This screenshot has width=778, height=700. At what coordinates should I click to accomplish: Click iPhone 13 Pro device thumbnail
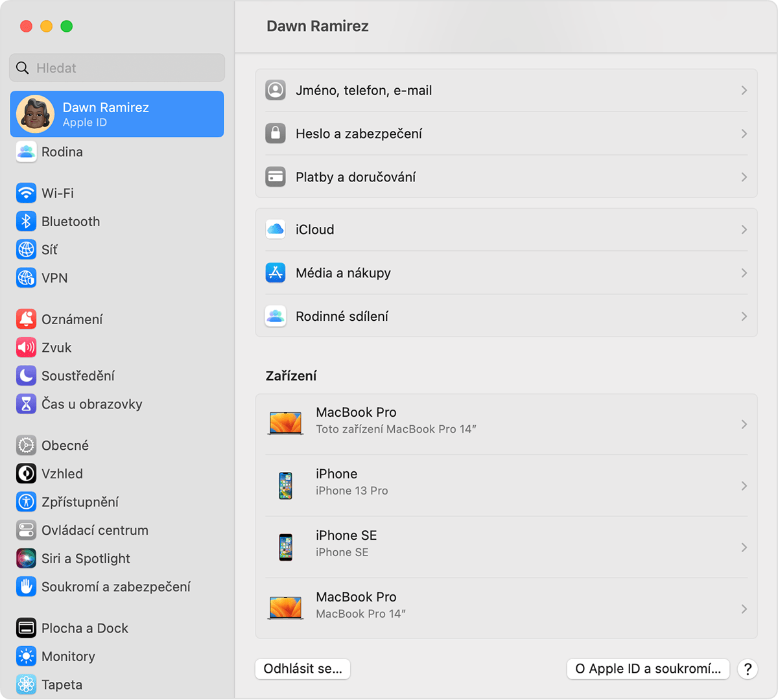(285, 485)
